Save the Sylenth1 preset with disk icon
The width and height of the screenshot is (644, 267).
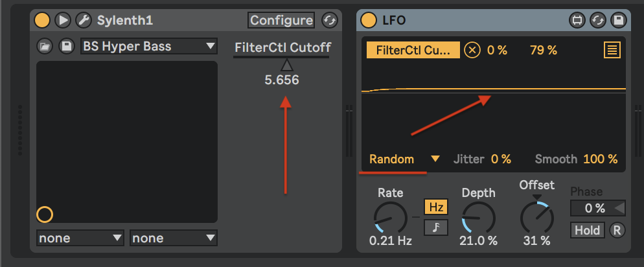[65, 46]
